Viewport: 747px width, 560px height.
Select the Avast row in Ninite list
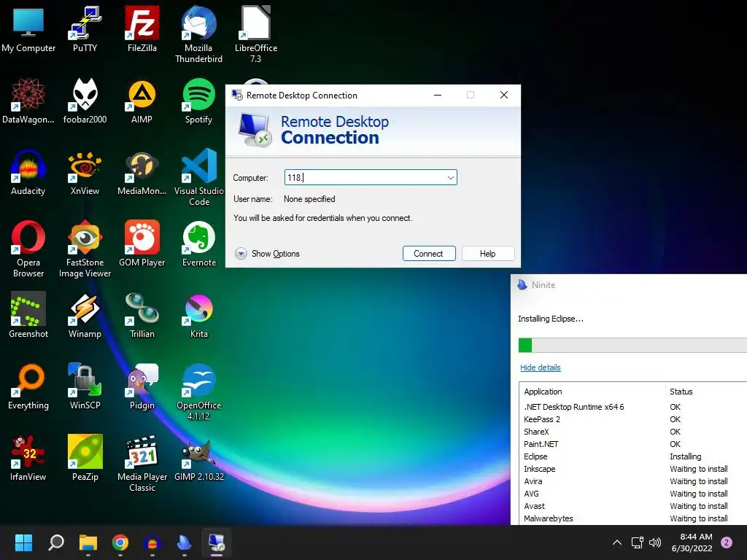(x=634, y=506)
